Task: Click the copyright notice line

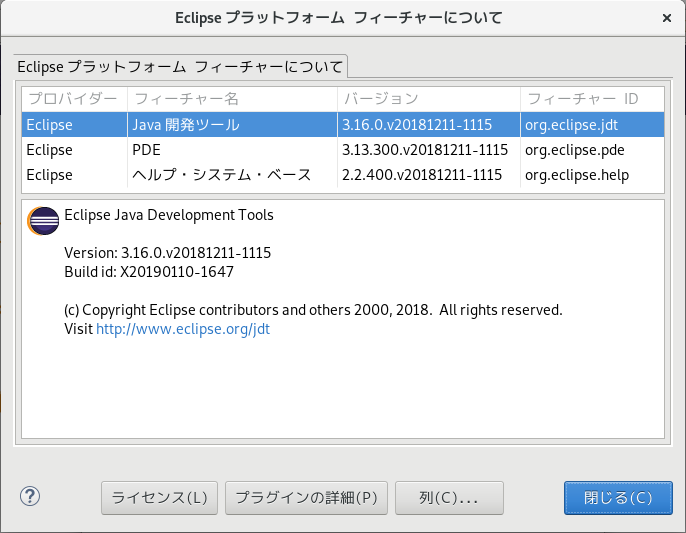Action: [313, 310]
